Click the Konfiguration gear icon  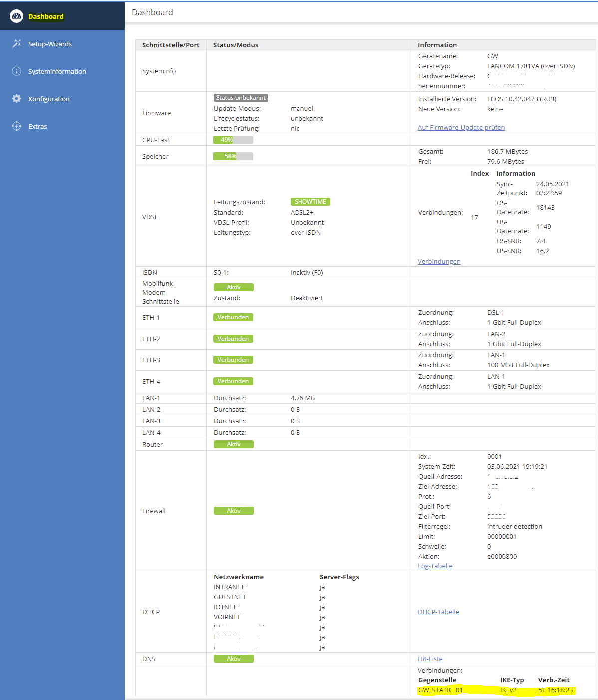[x=16, y=99]
